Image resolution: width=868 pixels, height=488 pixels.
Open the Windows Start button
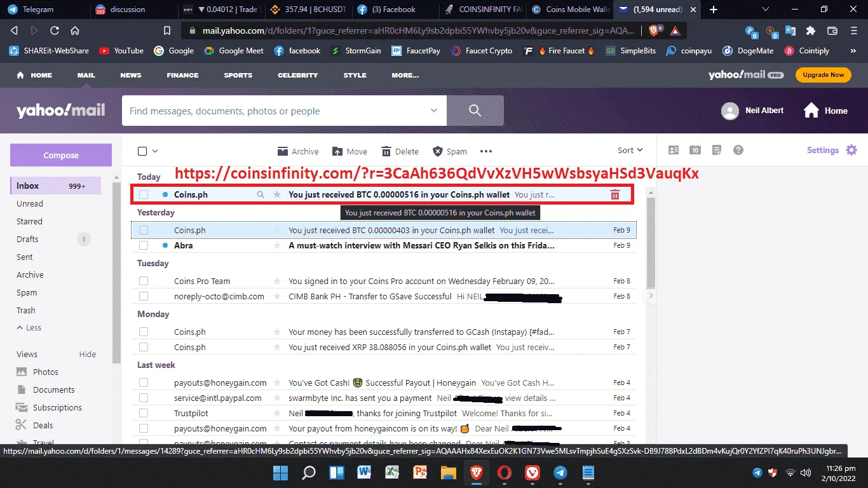pos(280,473)
